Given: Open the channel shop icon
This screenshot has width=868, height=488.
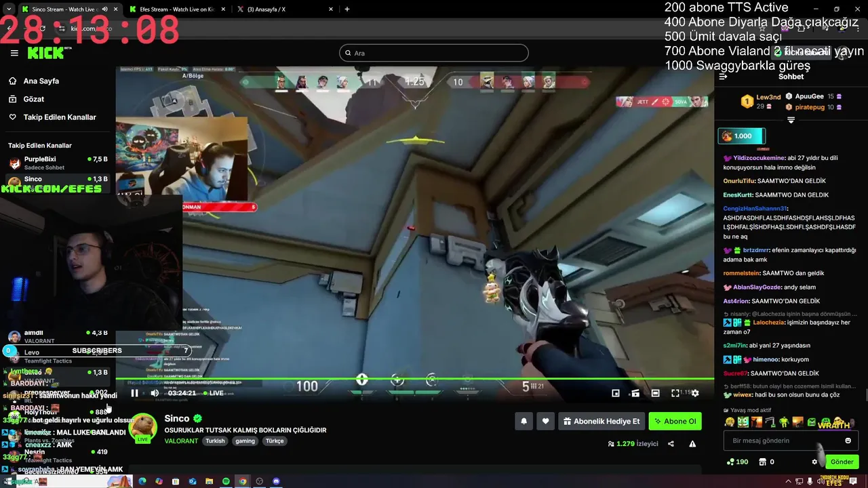Looking at the screenshot, I should [762, 462].
